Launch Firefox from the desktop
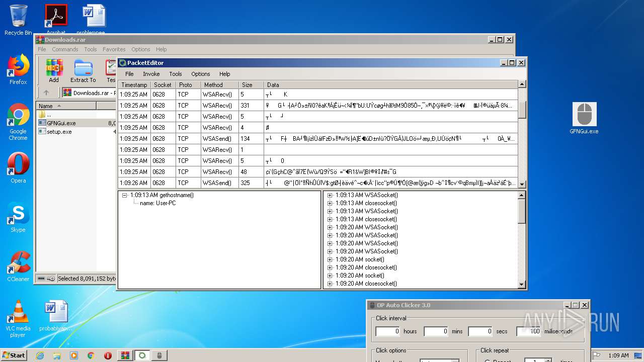The height and width of the screenshot is (362, 644). pos(18,69)
